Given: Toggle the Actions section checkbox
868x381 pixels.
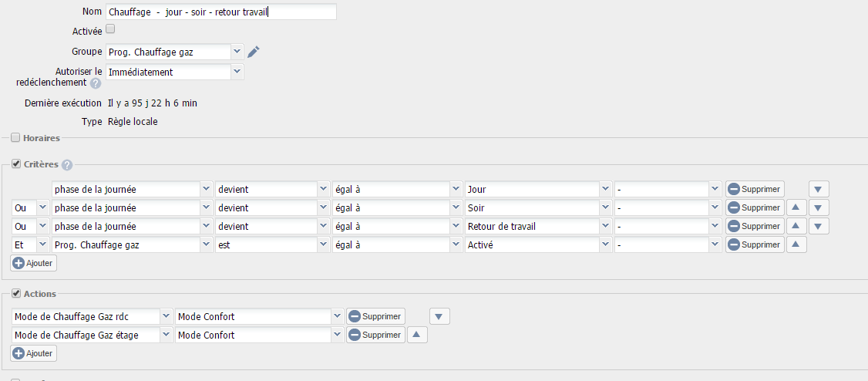Looking at the screenshot, I should click(x=15, y=294).
